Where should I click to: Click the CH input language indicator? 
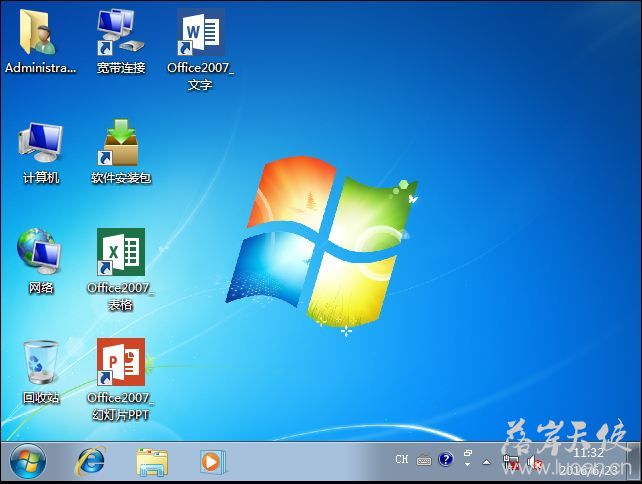pos(402,459)
